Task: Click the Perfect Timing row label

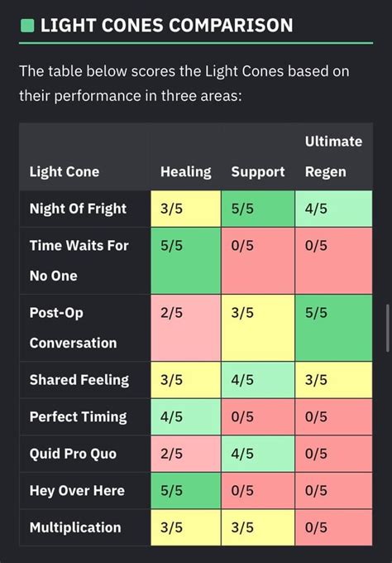Action: (x=79, y=416)
